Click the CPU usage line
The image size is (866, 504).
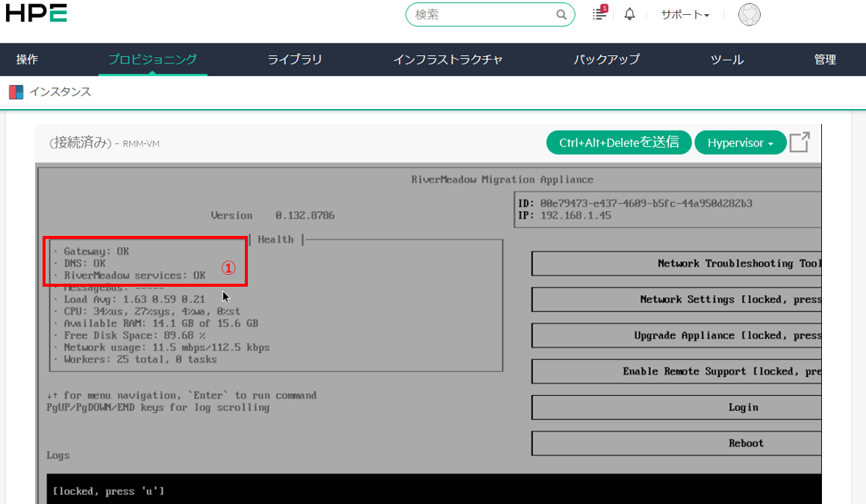pos(152,311)
